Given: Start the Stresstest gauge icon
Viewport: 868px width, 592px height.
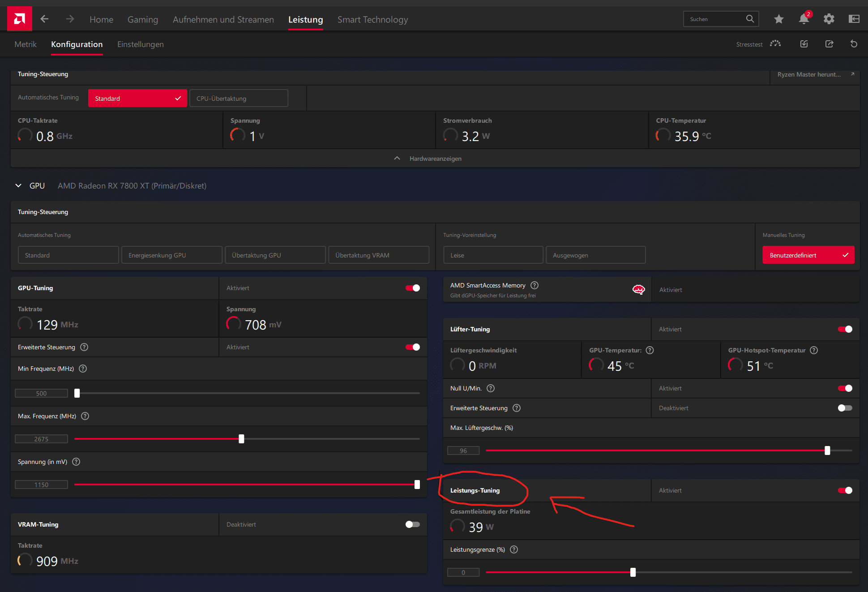Looking at the screenshot, I should coord(775,44).
